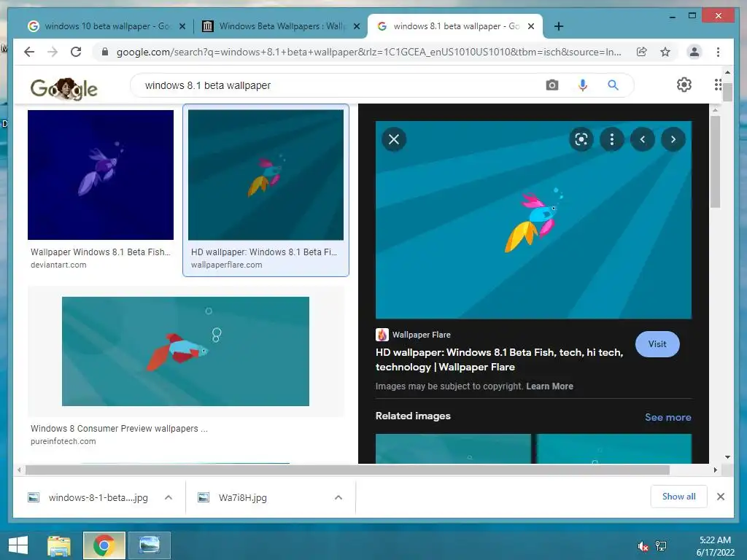Image resolution: width=747 pixels, height=560 pixels.
Task: Show next image in preview panel
Action: 673,139
